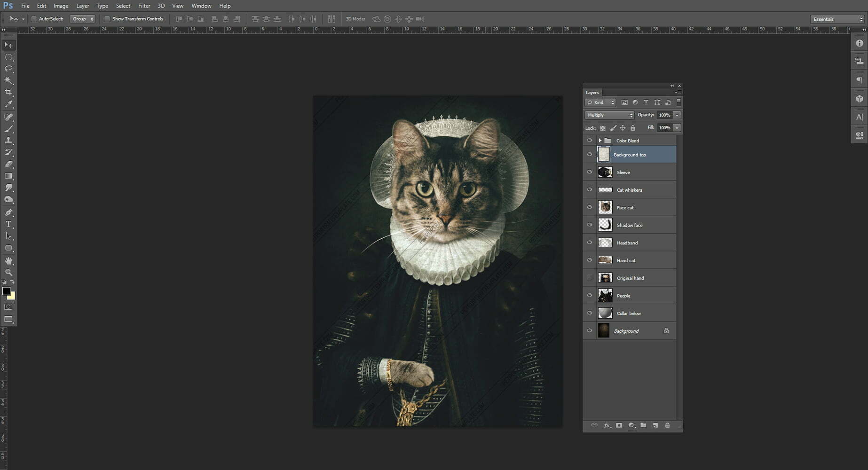This screenshot has height=470, width=868.
Task: Select the Eyedropper tool
Action: tap(8, 104)
